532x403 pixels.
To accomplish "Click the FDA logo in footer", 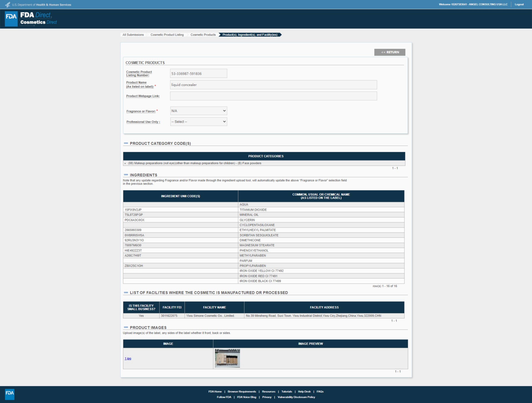I will [10, 394].
